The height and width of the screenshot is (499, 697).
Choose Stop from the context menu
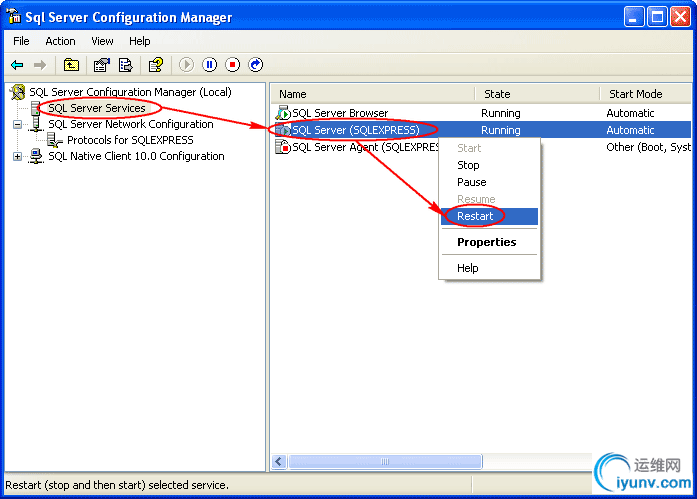click(x=489, y=165)
